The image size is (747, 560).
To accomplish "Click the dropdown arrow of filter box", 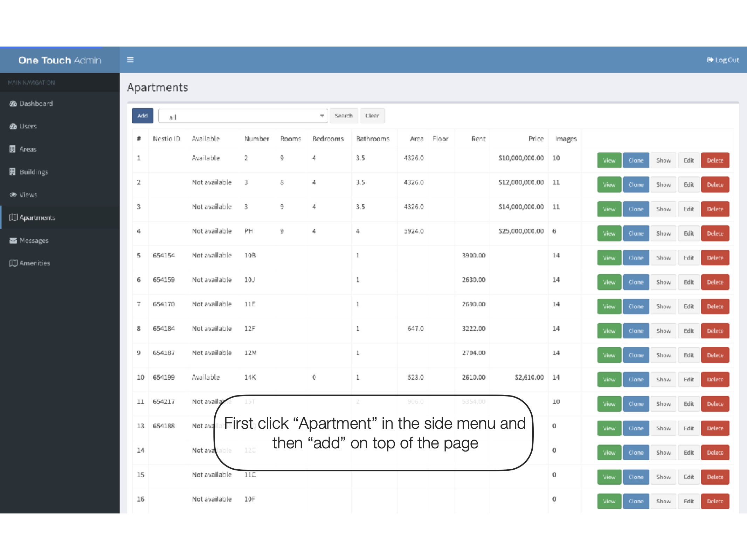I will (321, 116).
